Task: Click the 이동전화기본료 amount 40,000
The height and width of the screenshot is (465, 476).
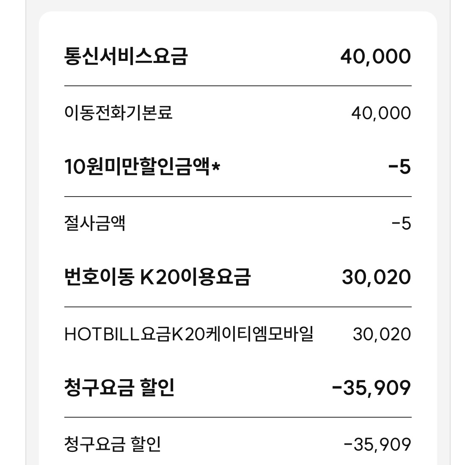Action: pyautogui.click(x=381, y=113)
